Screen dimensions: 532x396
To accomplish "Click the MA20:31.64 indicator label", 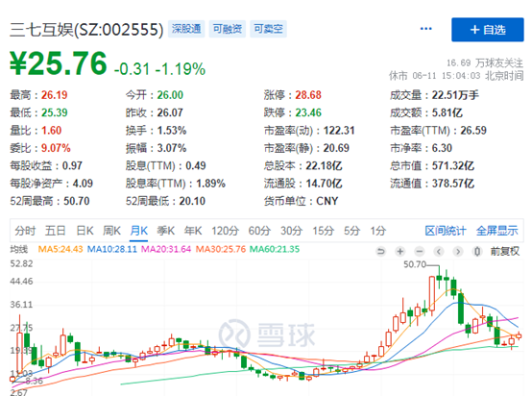I will 166,249.
